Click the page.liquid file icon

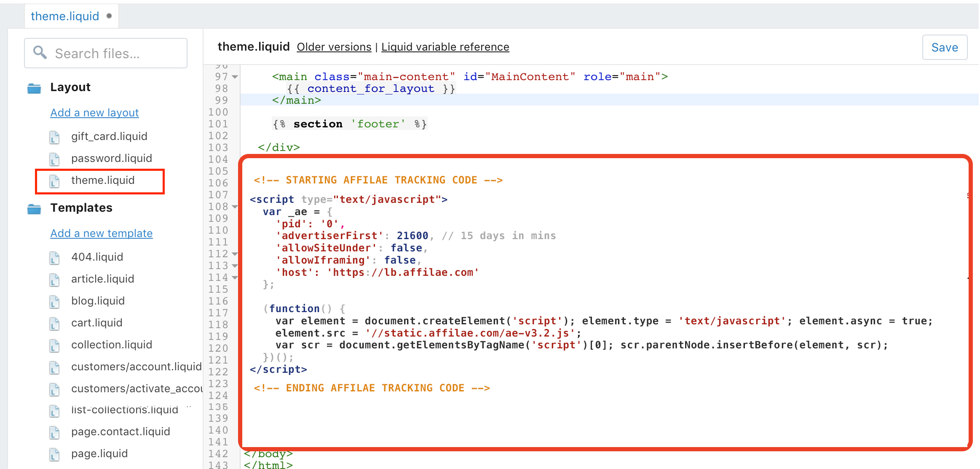pos(54,454)
